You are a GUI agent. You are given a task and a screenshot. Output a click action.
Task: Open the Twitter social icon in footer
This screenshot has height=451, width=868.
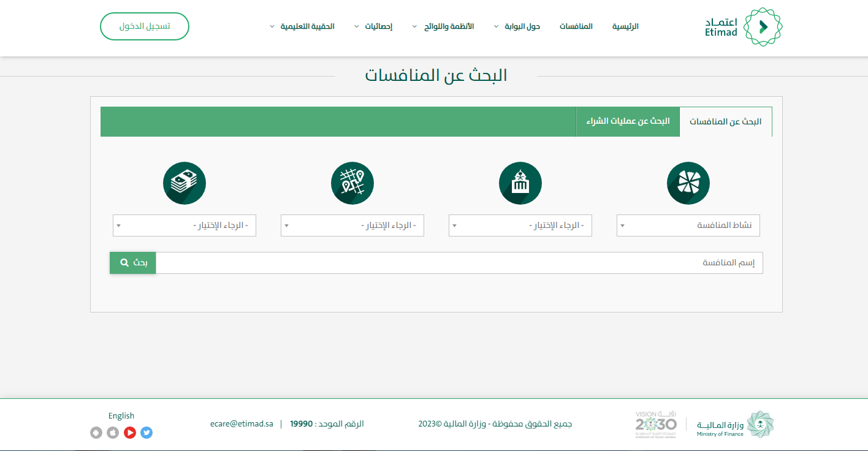[x=147, y=433]
